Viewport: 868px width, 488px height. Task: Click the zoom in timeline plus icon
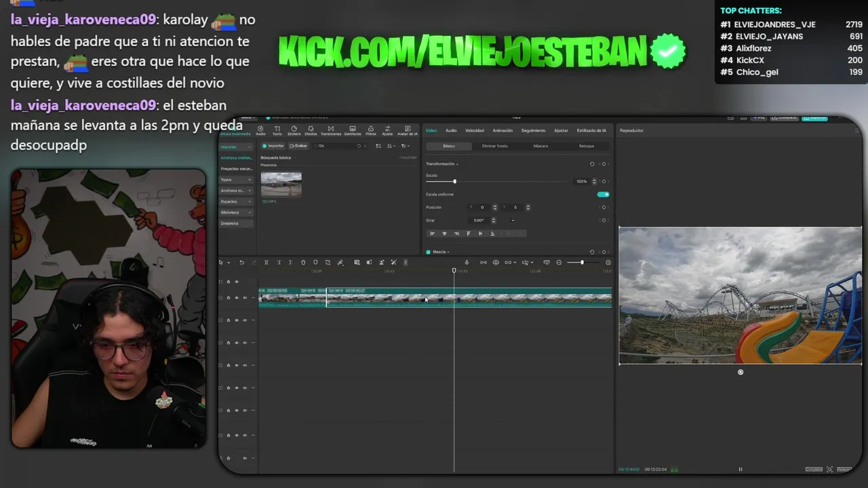608,262
